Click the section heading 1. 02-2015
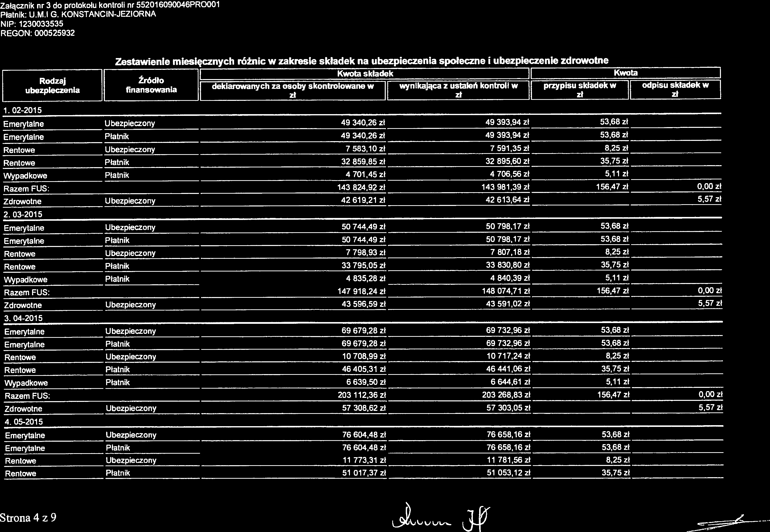The height and width of the screenshot is (532, 770). pyautogui.click(x=23, y=110)
